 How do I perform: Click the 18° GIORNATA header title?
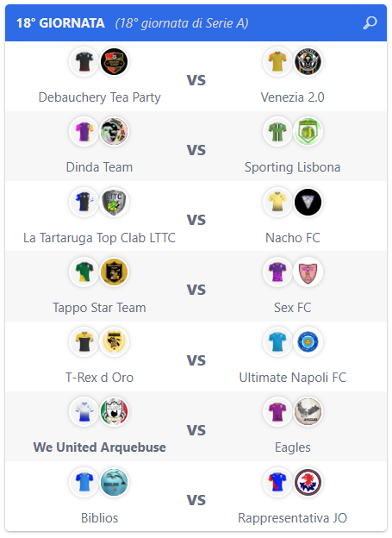(60, 23)
